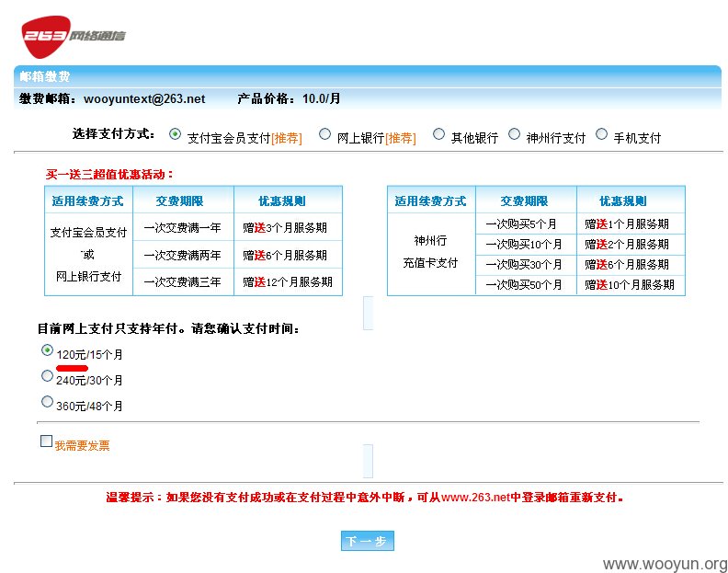Click the www.263.net text in warning
This screenshot has height=573, width=728.
(475, 498)
